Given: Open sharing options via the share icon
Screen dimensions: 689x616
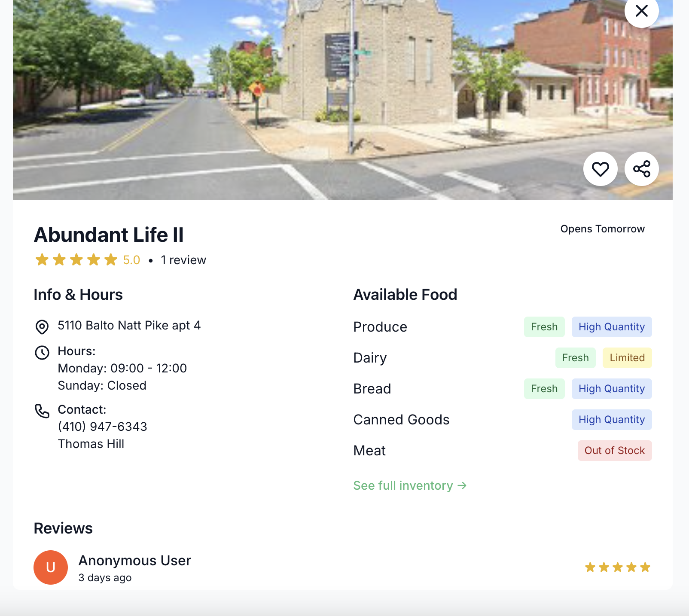Looking at the screenshot, I should tap(641, 169).
